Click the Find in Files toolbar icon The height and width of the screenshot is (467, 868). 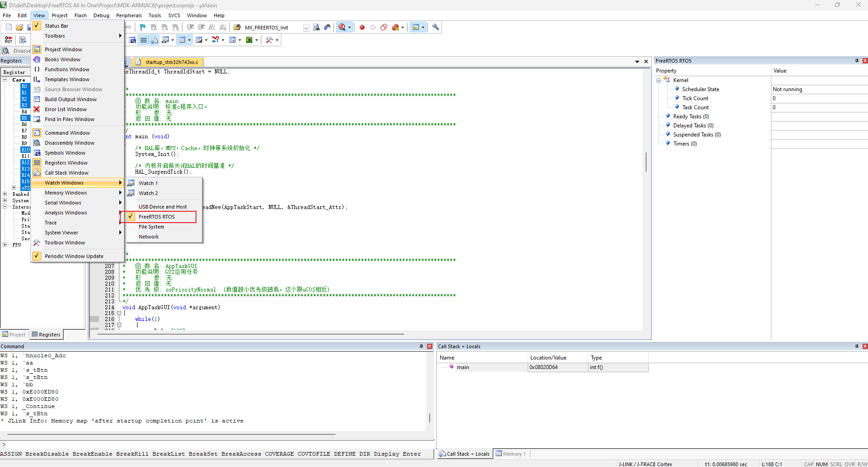pos(316,27)
